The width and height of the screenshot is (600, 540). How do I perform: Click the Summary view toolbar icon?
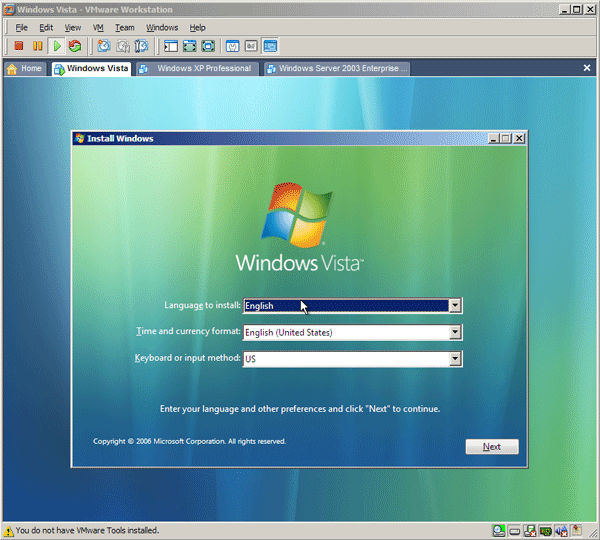click(x=232, y=46)
